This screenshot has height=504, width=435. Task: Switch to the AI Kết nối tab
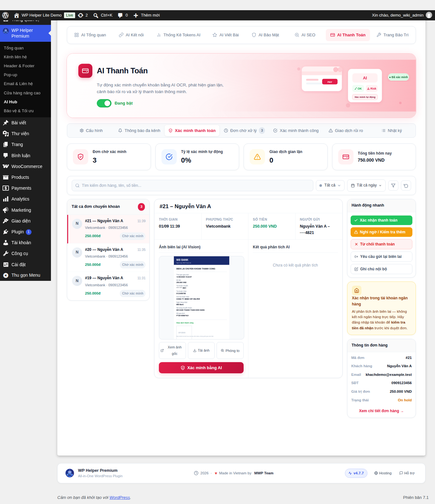(x=131, y=35)
